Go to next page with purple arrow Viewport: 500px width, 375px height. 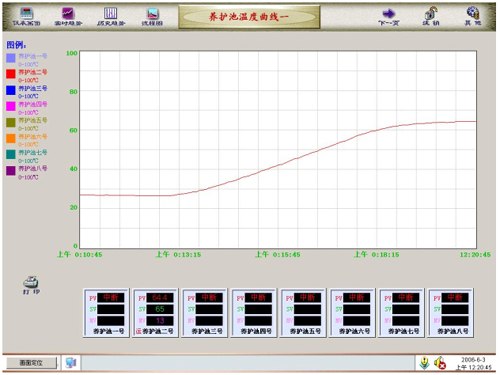[388, 14]
